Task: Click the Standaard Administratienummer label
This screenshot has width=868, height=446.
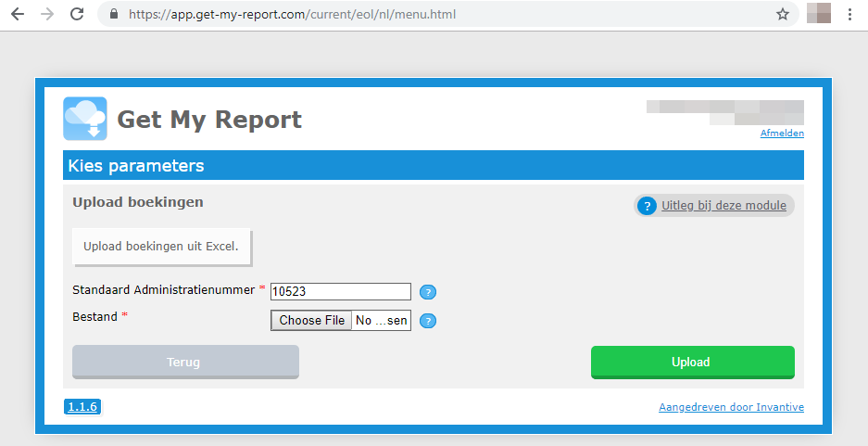Action: pyautogui.click(x=164, y=290)
